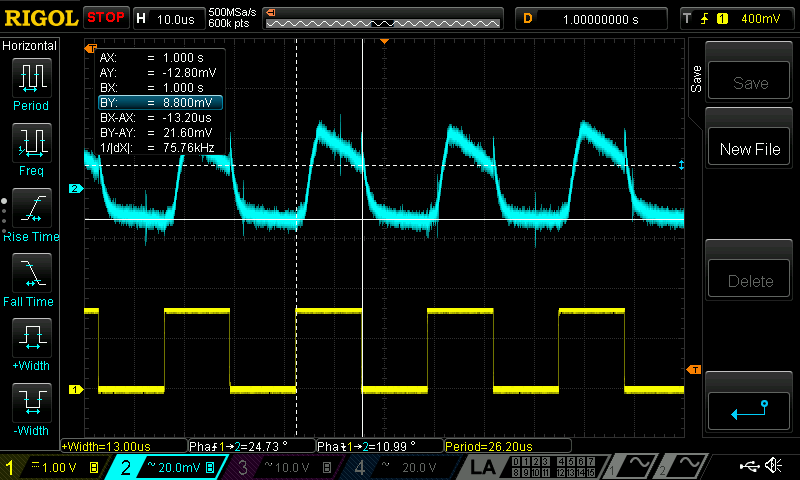Click the USB connection status icon

click(x=749, y=466)
